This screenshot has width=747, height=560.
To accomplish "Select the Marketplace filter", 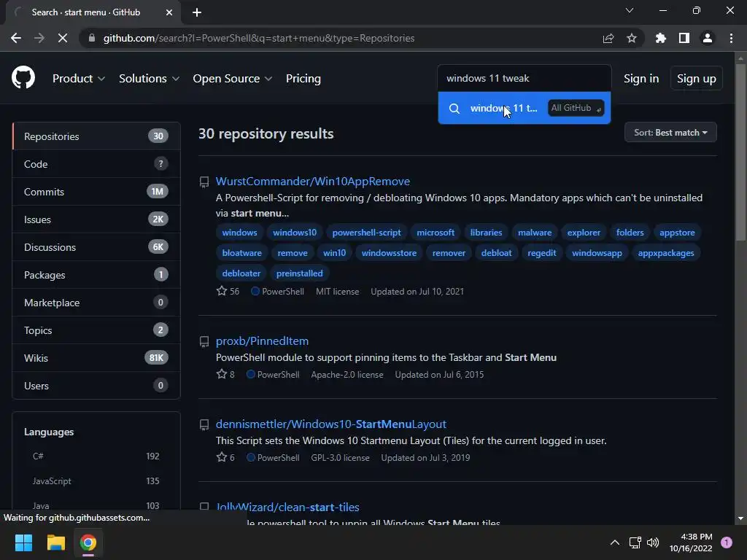I will (96, 303).
